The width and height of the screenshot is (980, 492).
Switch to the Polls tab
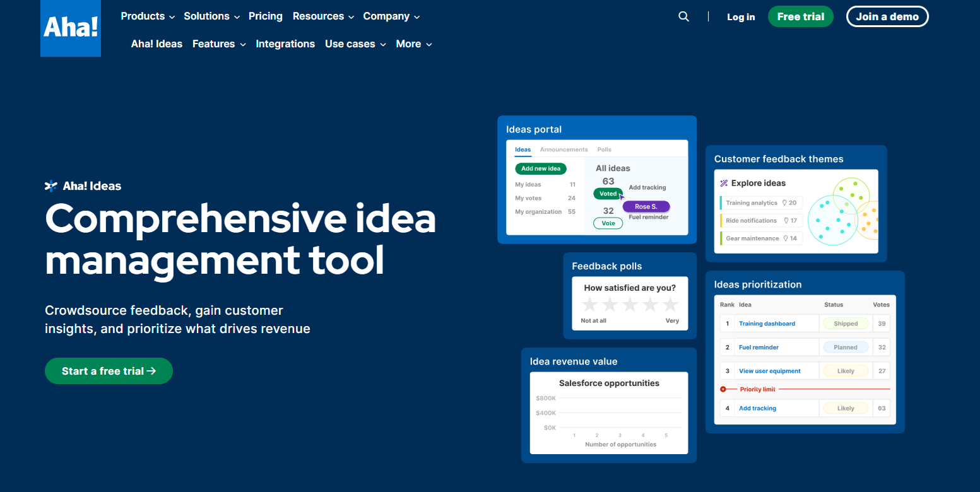605,149
